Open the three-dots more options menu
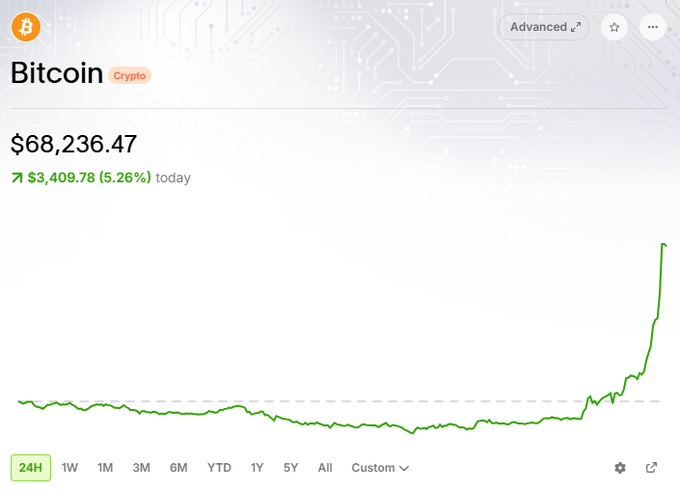Image resolution: width=680 pixels, height=491 pixels. pos(653,27)
